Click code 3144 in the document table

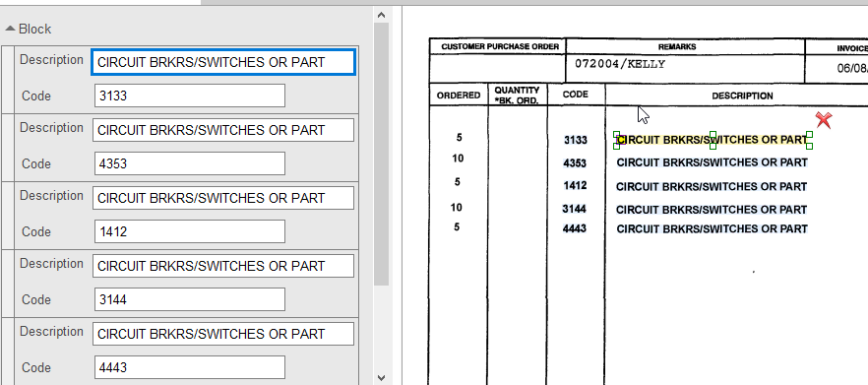tap(574, 209)
